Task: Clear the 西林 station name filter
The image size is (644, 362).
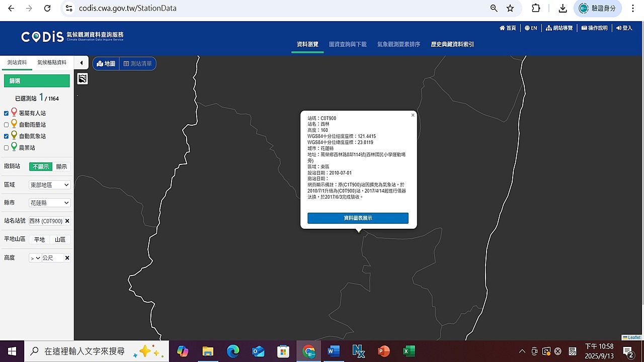Action: [x=67, y=221]
